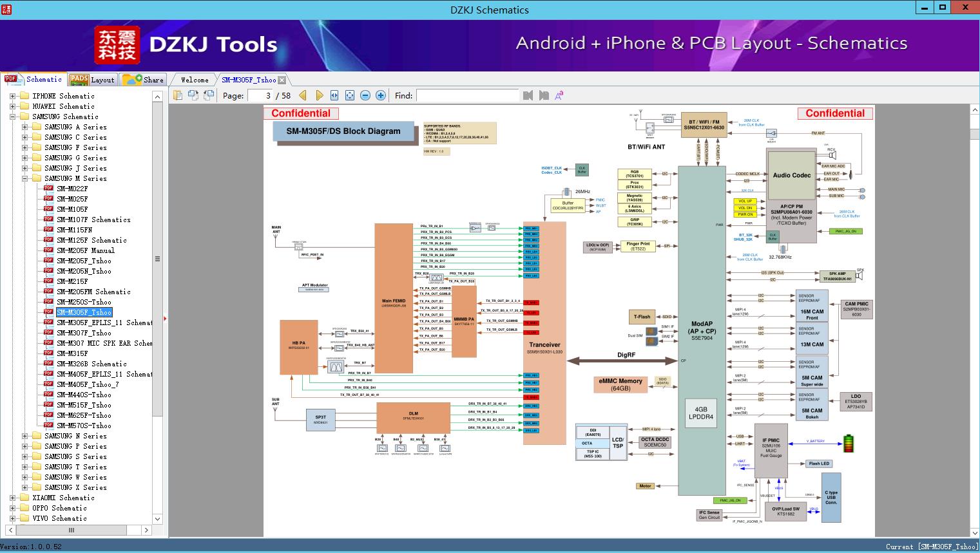Expand the VIVO Schematic node
This screenshot has height=553, width=980.
click(12, 518)
